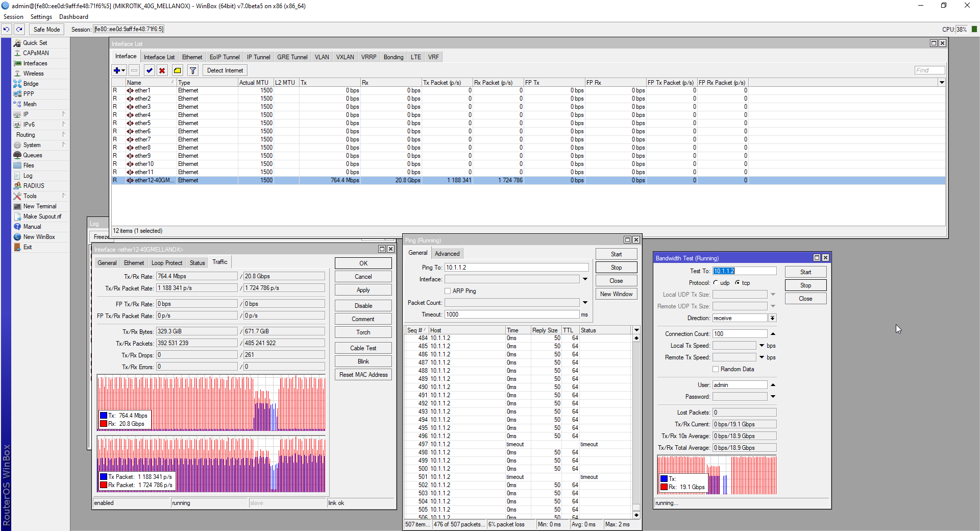Click the yellow comment icon in toolbar

[x=177, y=70]
